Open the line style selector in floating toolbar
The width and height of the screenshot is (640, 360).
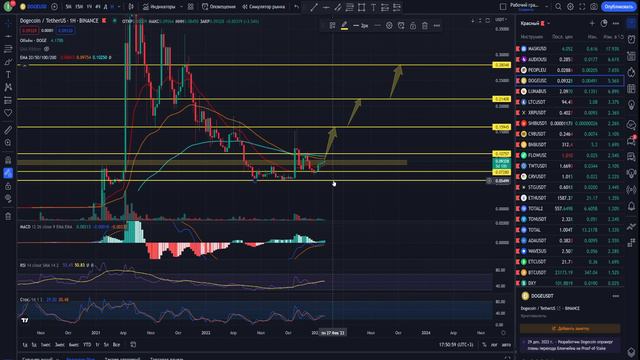click(377, 26)
